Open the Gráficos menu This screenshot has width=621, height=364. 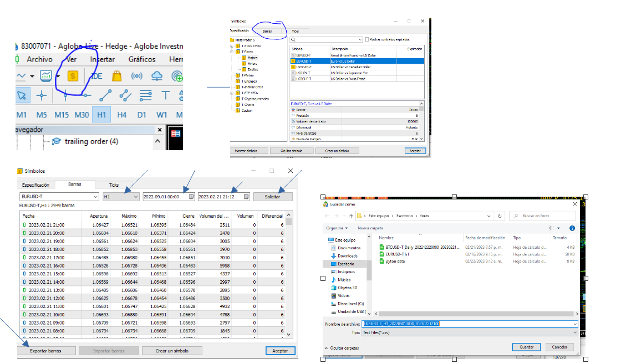(142, 59)
